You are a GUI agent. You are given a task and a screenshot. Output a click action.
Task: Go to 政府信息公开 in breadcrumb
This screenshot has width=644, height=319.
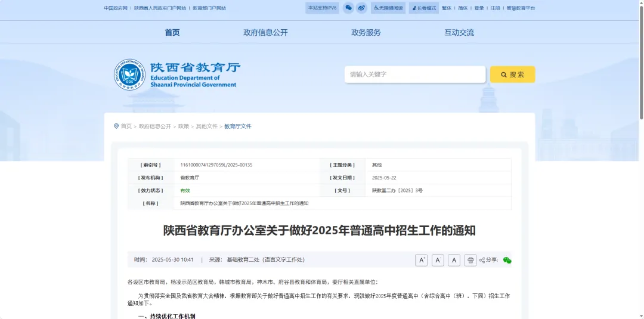155,126
